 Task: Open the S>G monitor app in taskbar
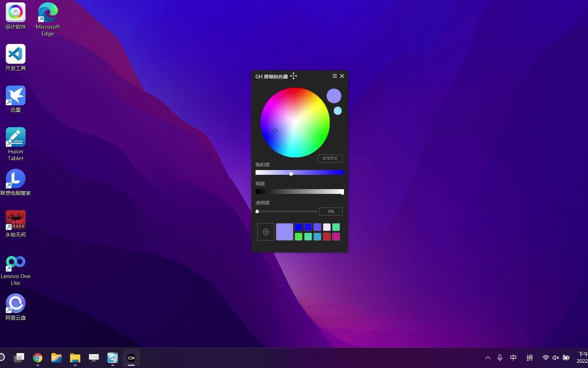(94, 358)
